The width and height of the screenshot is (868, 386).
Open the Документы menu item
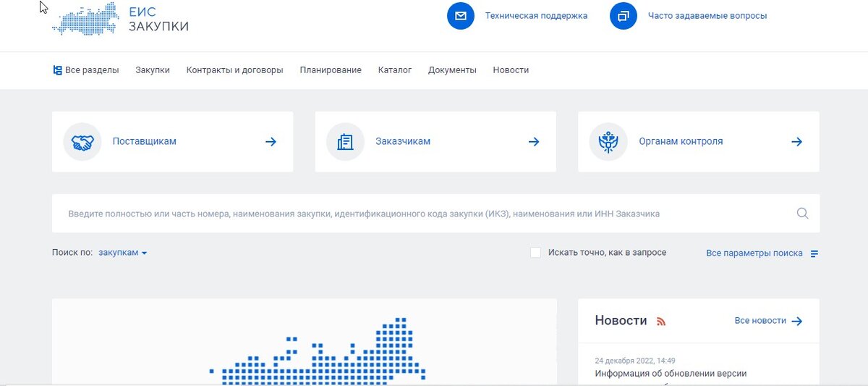pos(452,70)
